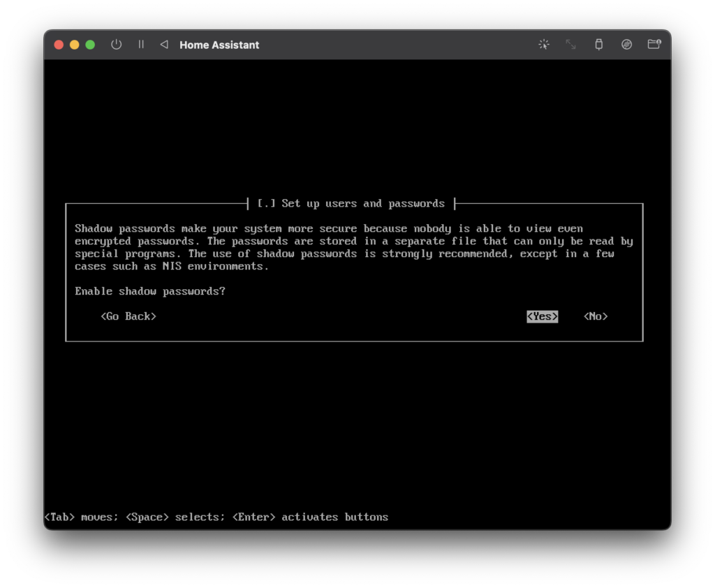This screenshot has height=588, width=715.
Task: Pause the Home Assistant virtual machine
Action: coord(141,44)
